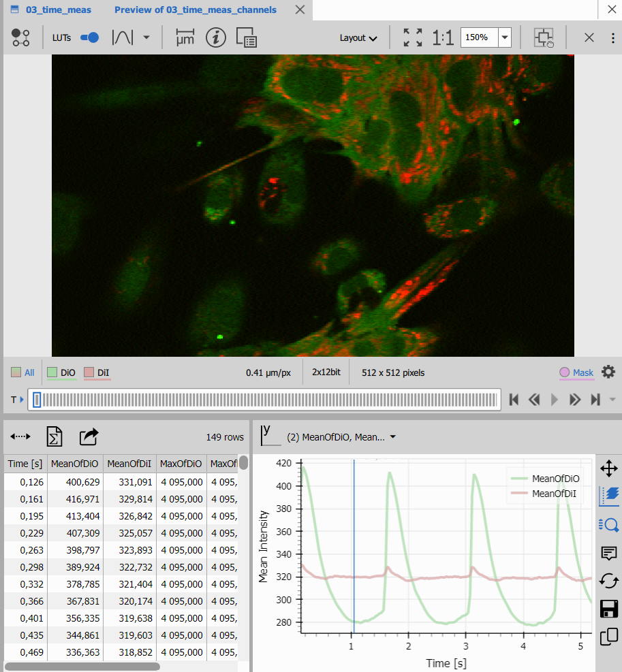Click the fit-to-screen zoom icon

tap(412, 37)
